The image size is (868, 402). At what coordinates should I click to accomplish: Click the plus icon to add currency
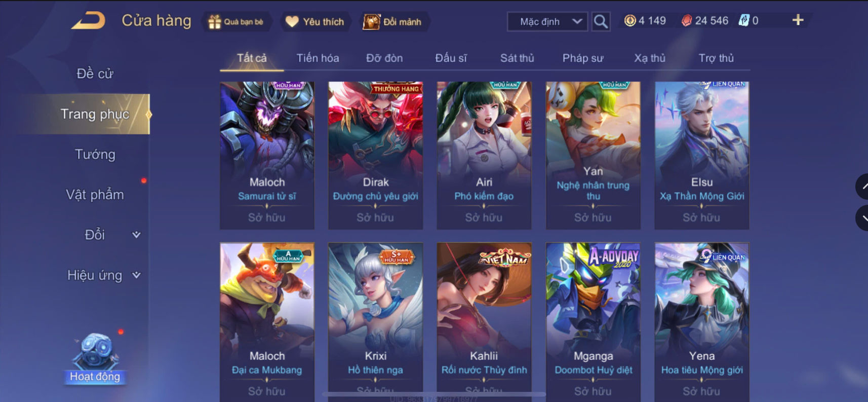(x=798, y=20)
